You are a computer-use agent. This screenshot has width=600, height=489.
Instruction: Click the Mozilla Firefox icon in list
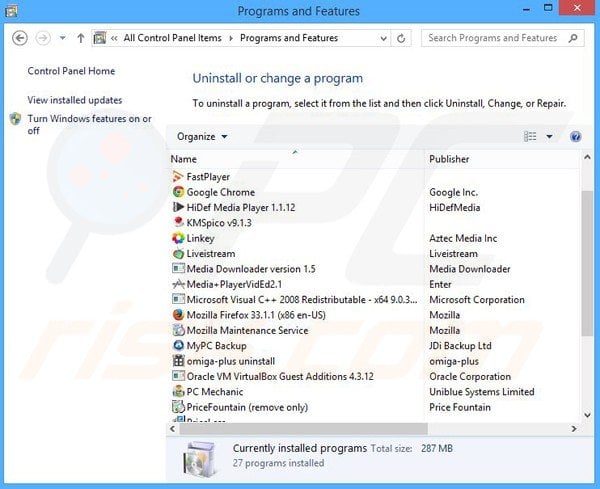[x=178, y=315]
